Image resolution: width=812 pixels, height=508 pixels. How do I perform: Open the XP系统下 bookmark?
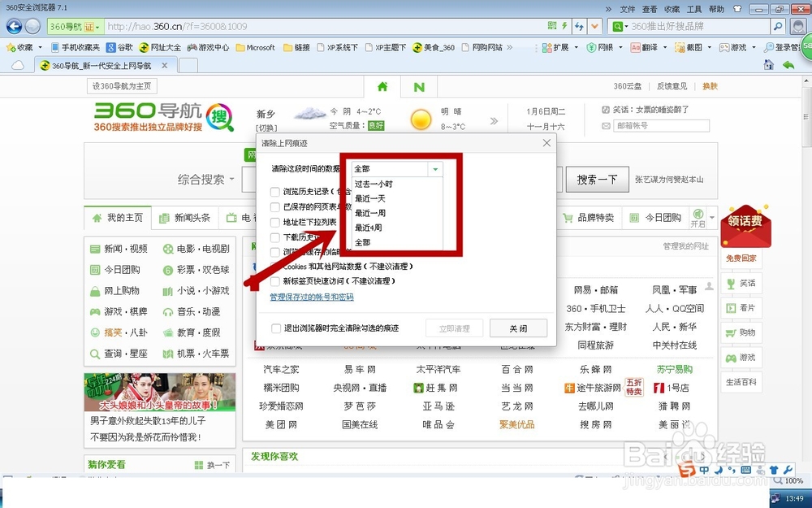click(337, 47)
